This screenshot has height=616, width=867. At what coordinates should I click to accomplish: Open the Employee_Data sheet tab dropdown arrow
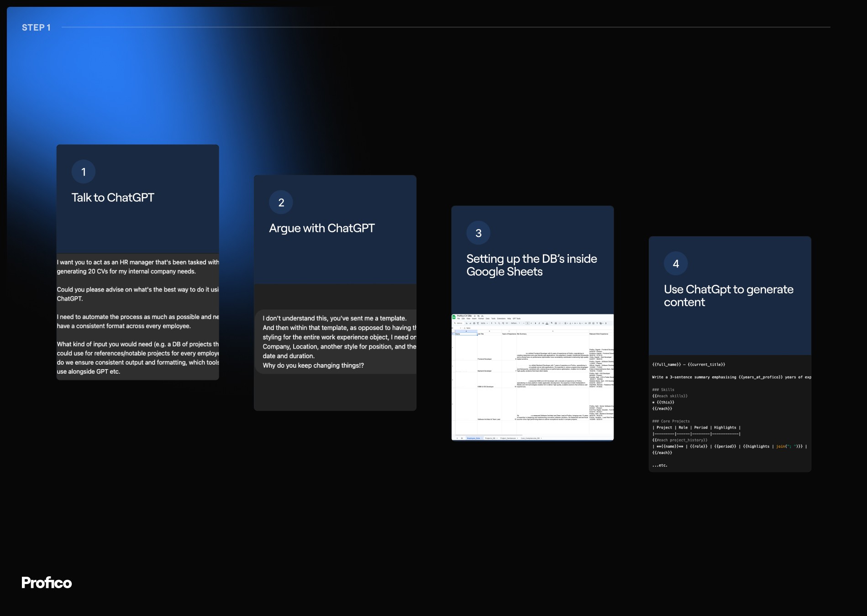[482, 438]
